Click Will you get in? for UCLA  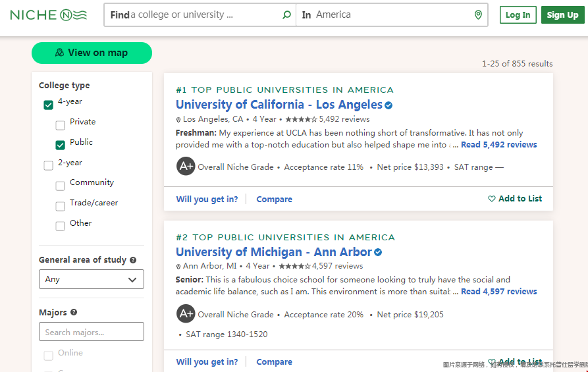pyautogui.click(x=207, y=199)
